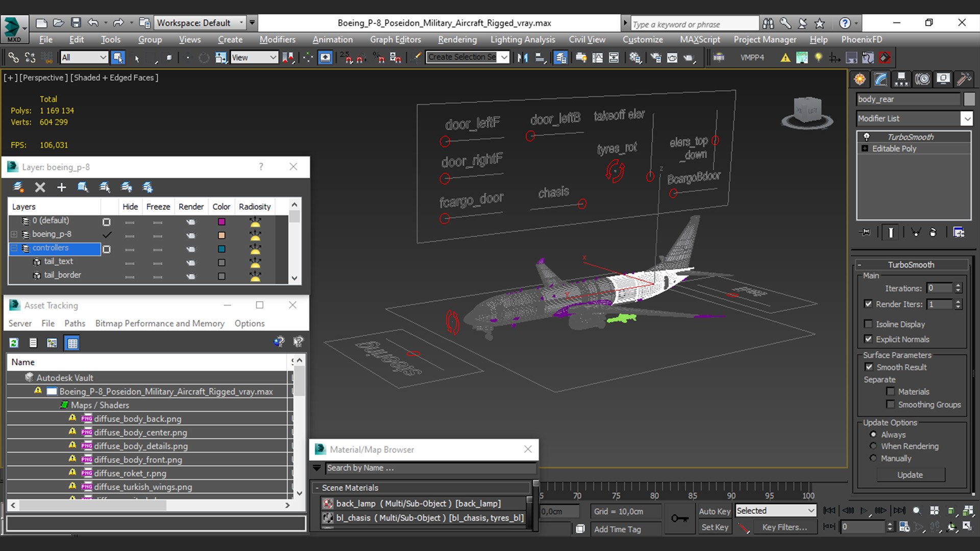
Task: Open the View reference coordinate dropdown
Action: (x=254, y=58)
